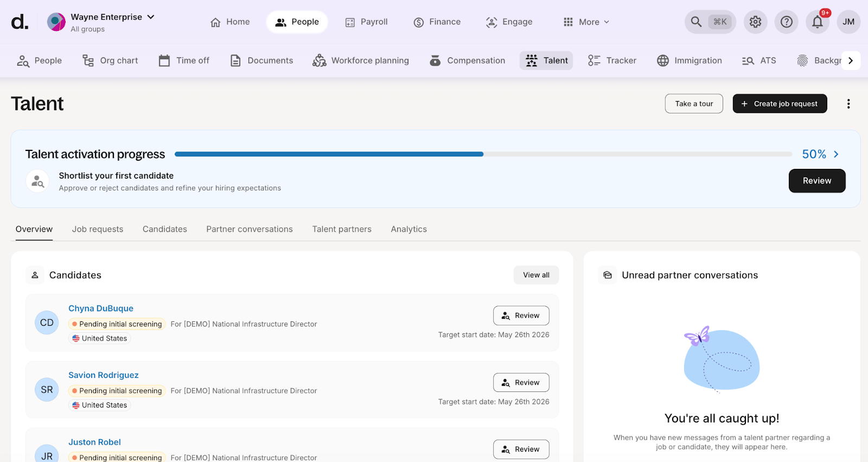Switch to the Job requests tab
The image size is (868, 462).
98,229
